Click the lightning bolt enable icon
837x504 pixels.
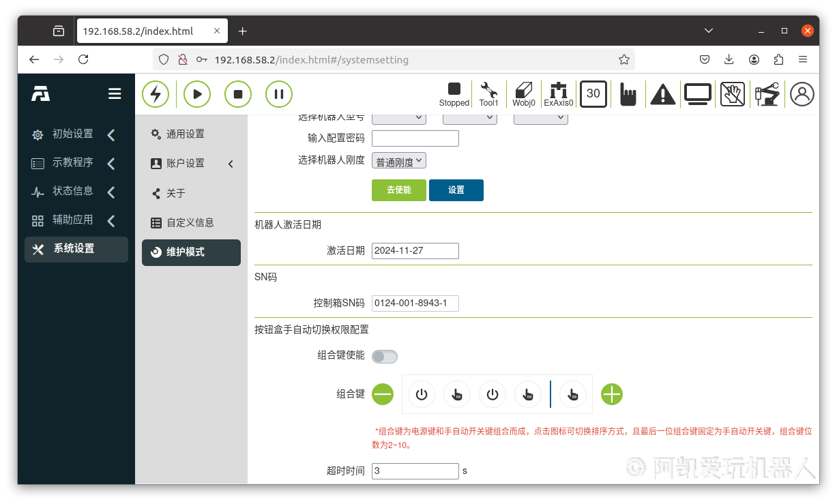click(156, 94)
